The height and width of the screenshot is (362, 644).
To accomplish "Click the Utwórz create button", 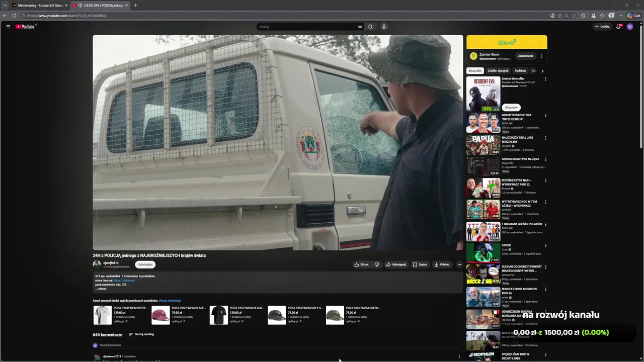I will [x=602, y=27].
